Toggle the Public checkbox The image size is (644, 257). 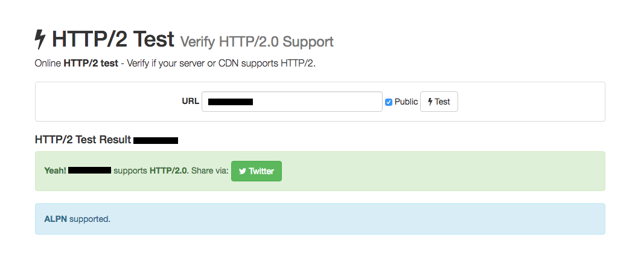pos(389,102)
